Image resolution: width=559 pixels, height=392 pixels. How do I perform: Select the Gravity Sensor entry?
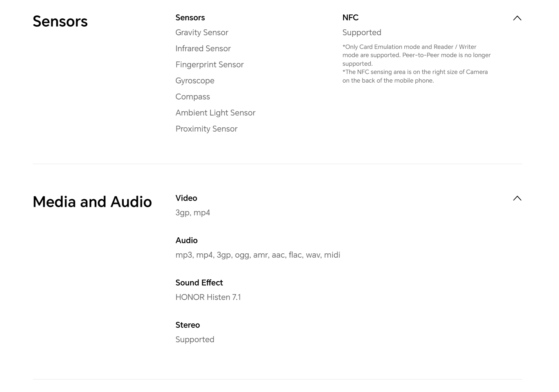(202, 33)
